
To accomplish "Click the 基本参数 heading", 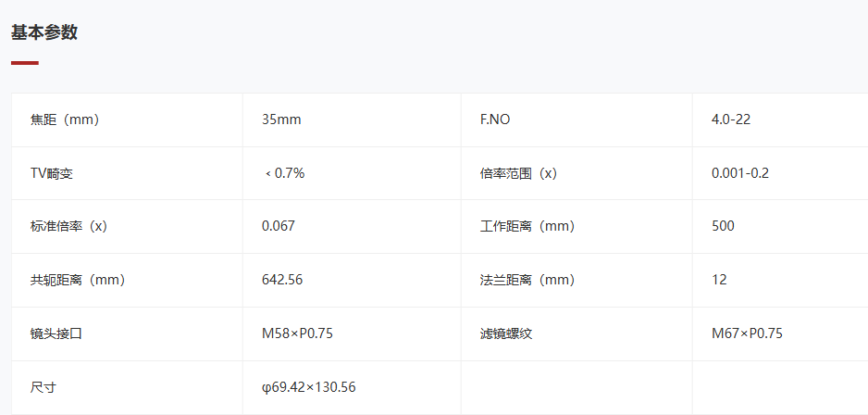I will (44, 32).
